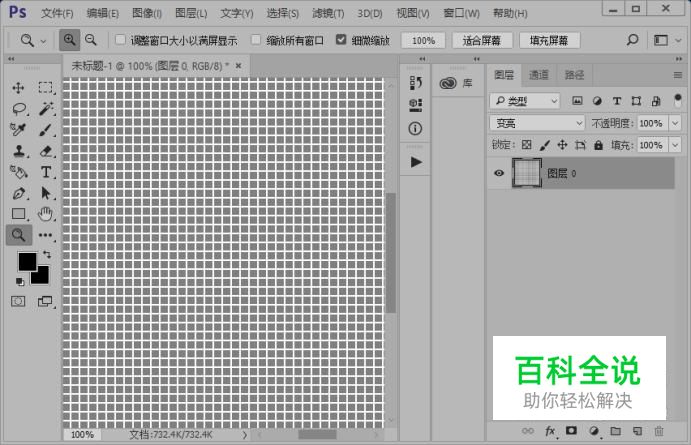Open blend mode dropdown 变亮
Viewport: 691px width, 445px height.
[x=537, y=123]
